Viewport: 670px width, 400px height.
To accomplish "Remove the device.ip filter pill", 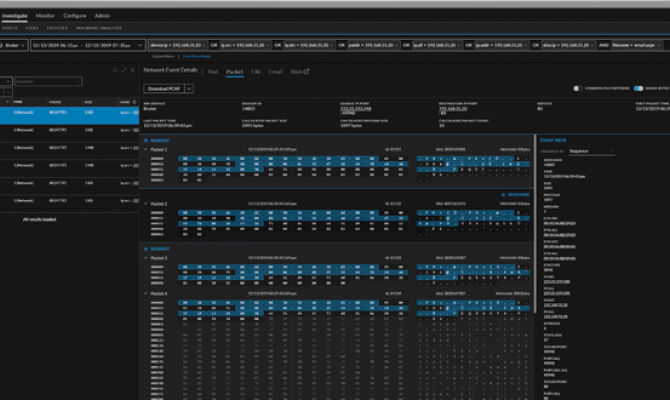I will click(204, 45).
